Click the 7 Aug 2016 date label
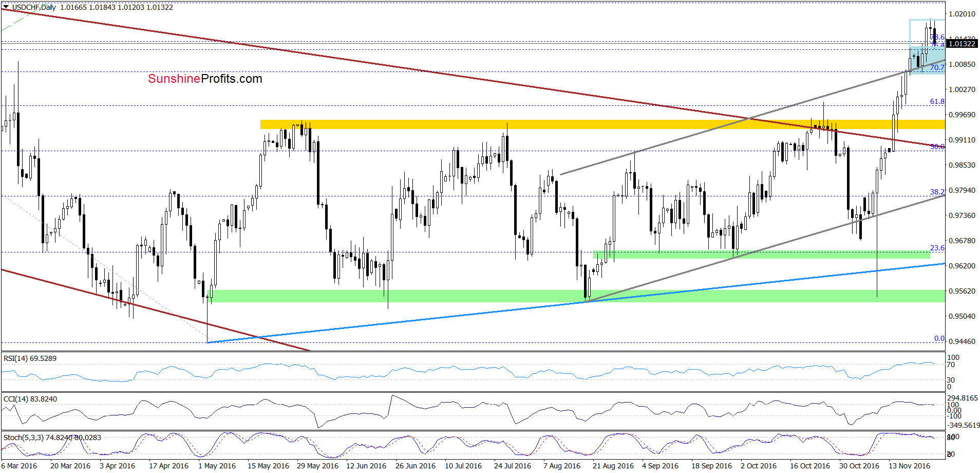This screenshot has height=473, width=980. pyautogui.click(x=562, y=466)
